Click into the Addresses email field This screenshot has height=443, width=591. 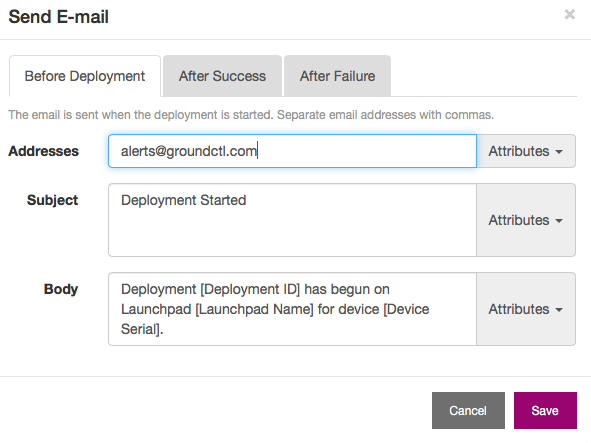click(x=292, y=151)
